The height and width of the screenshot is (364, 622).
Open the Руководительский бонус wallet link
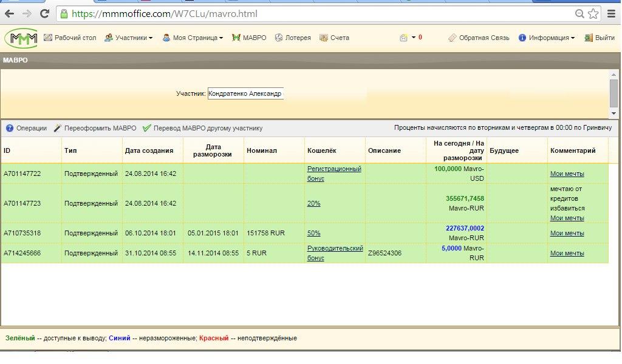pyautogui.click(x=335, y=253)
